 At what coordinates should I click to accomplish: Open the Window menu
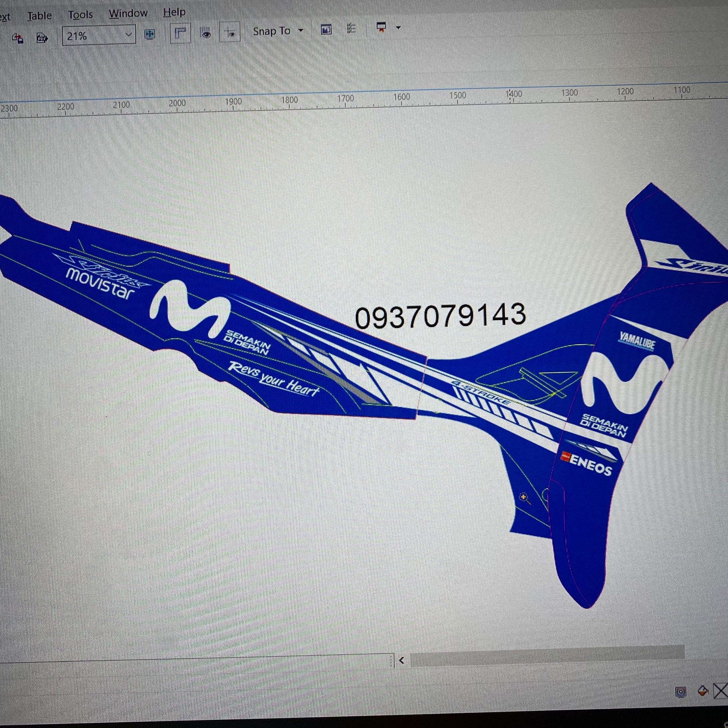click(128, 13)
